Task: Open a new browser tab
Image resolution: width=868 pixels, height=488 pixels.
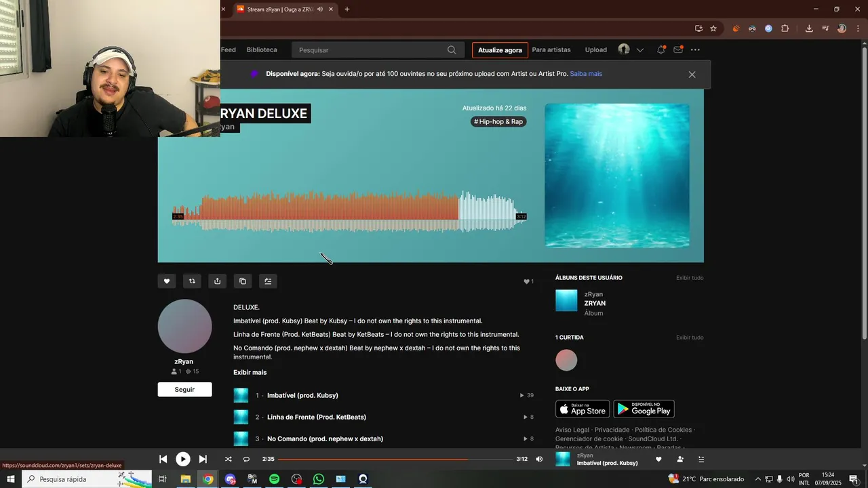Action: point(347,9)
